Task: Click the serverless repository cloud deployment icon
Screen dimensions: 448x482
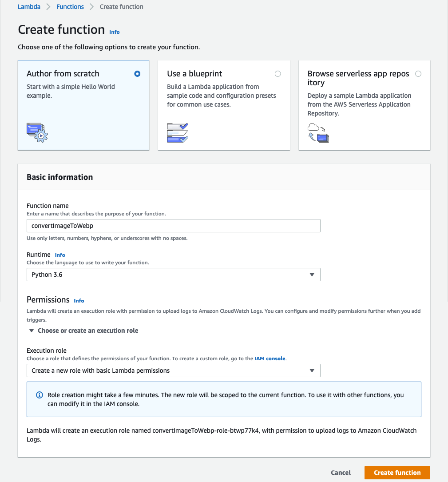Action: tap(318, 133)
